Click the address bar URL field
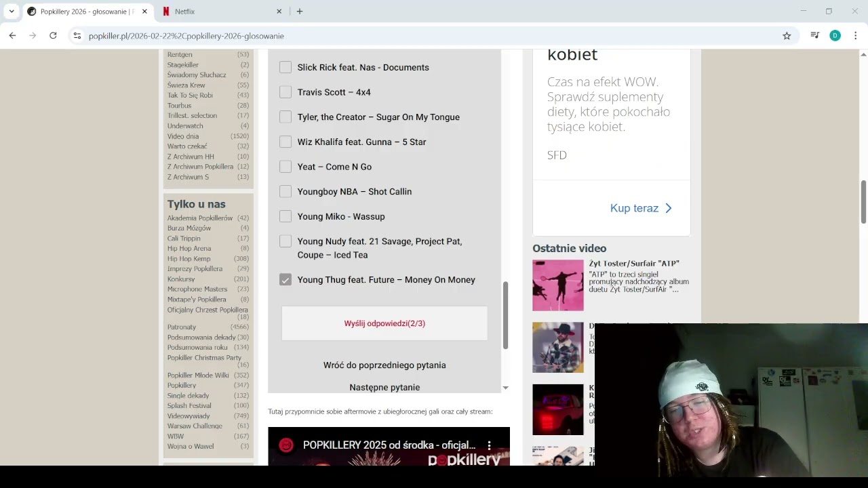The image size is (868, 488). [434, 36]
